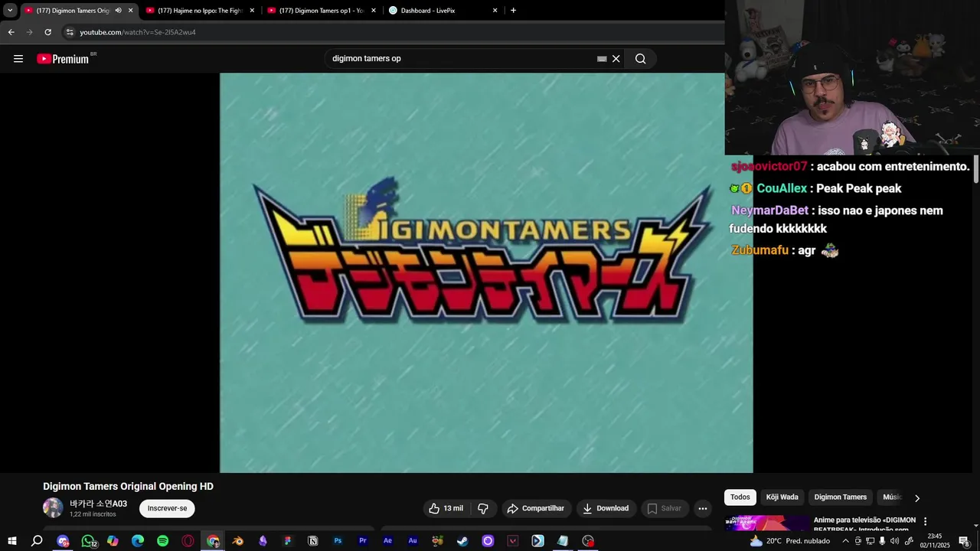Open Figma from the taskbar
This screenshot has width=980, height=551.
coord(288,541)
